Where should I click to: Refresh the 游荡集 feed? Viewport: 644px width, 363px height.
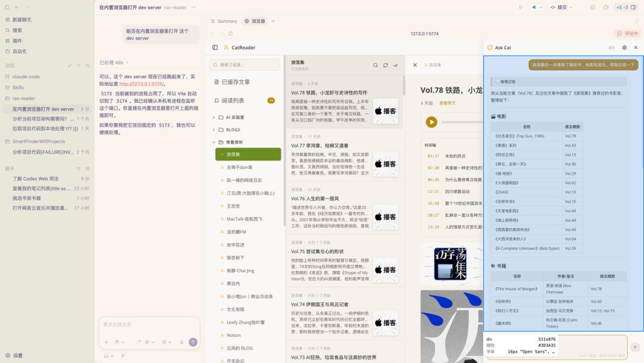385,65
